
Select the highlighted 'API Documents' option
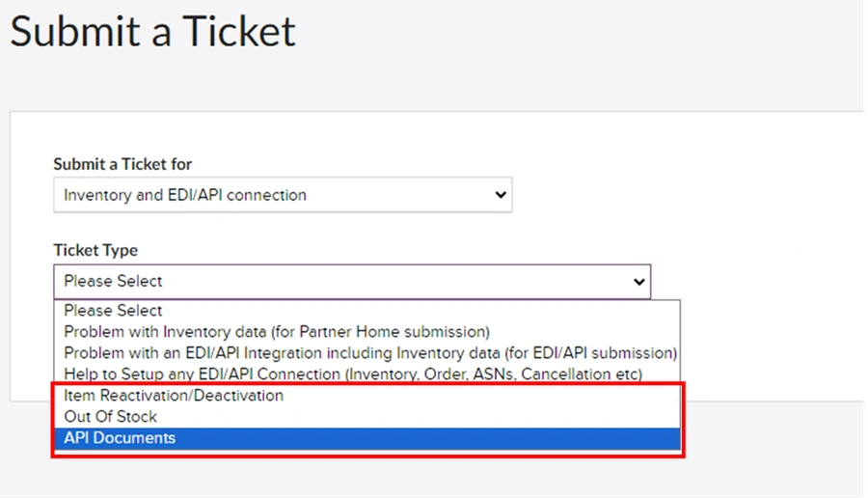(x=367, y=438)
